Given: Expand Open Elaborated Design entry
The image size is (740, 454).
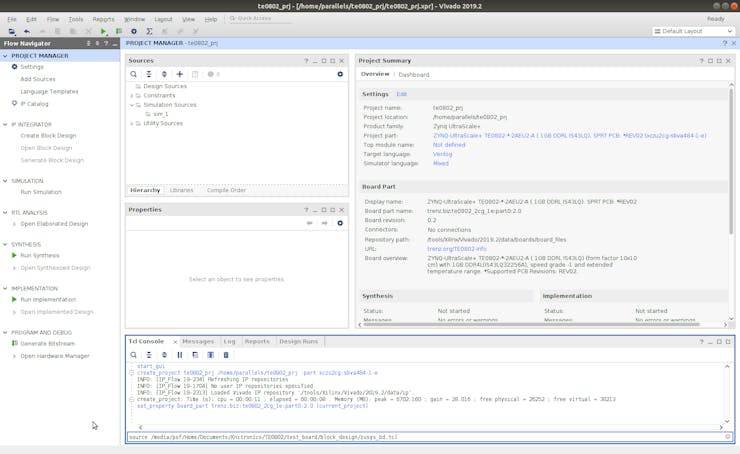Looking at the screenshot, I should click(14, 224).
